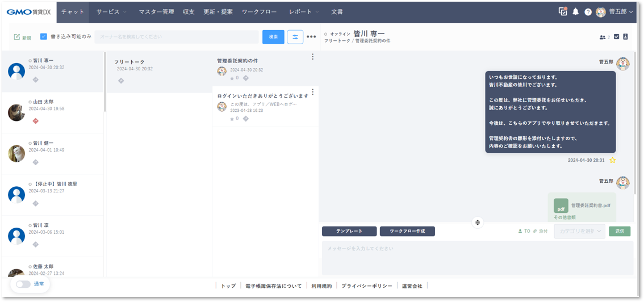This screenshot has height=302, width=644.
Task: Click tag icon in 管理委託契約の件 thread
Action: pyautogui.click(x=245, y=78)
